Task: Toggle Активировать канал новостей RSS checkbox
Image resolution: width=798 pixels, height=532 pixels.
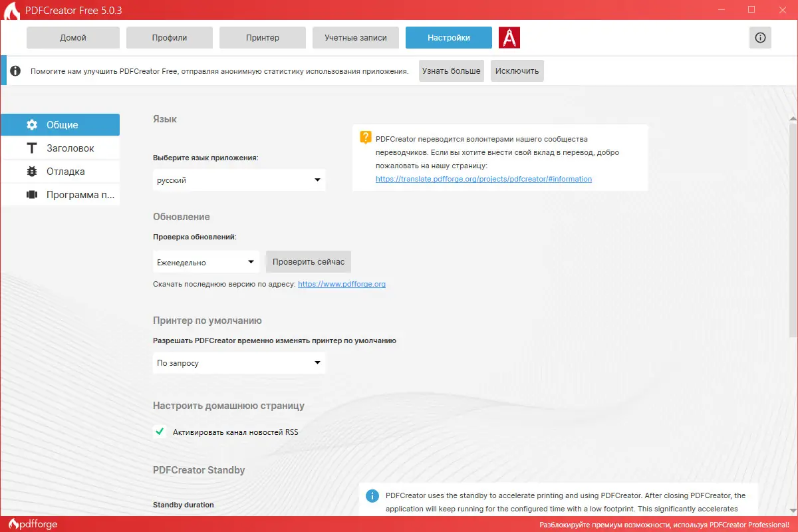Action: click(x=160, y=432)
